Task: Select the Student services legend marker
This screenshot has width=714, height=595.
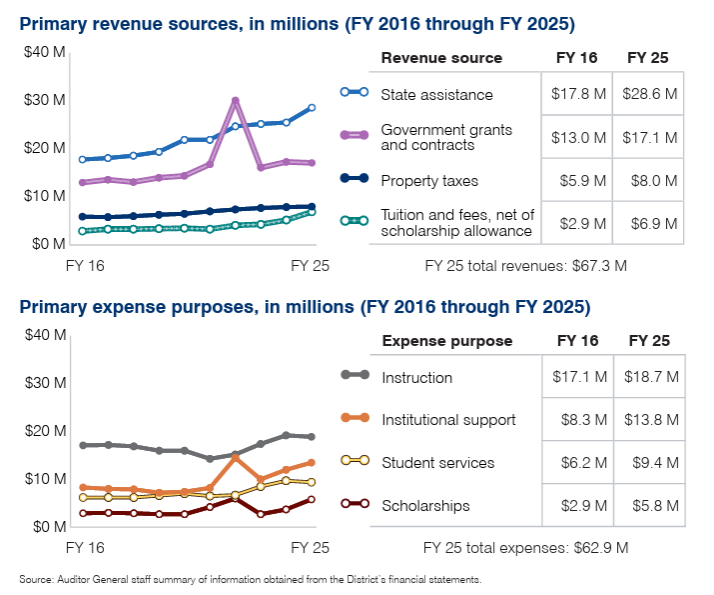Action: coord(355,461)
